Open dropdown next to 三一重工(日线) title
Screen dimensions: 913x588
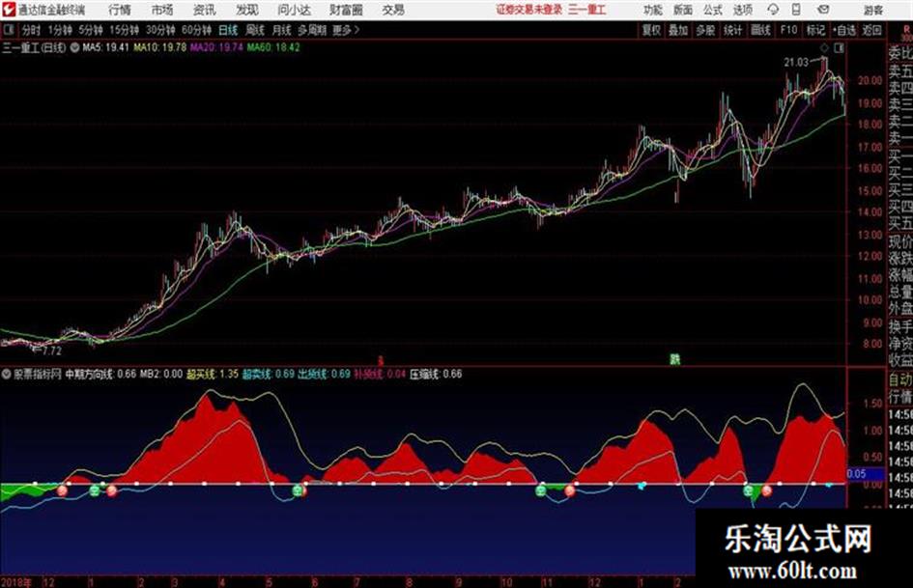74,47
